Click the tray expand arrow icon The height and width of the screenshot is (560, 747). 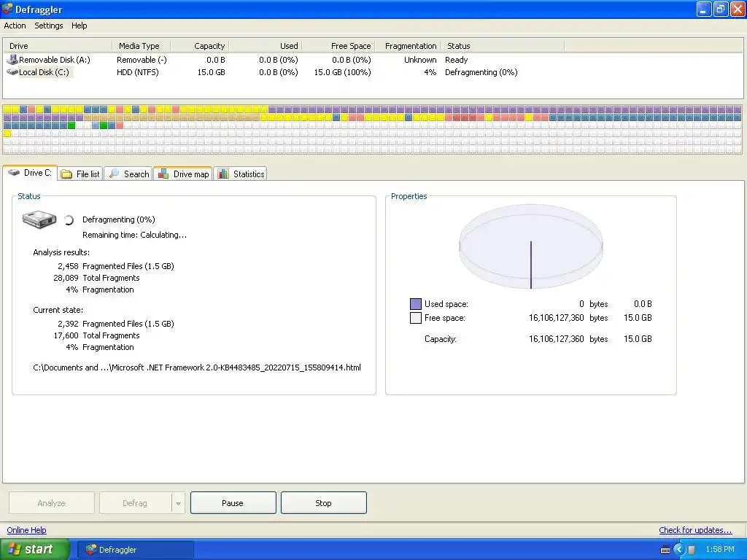(x=679, y=550)
